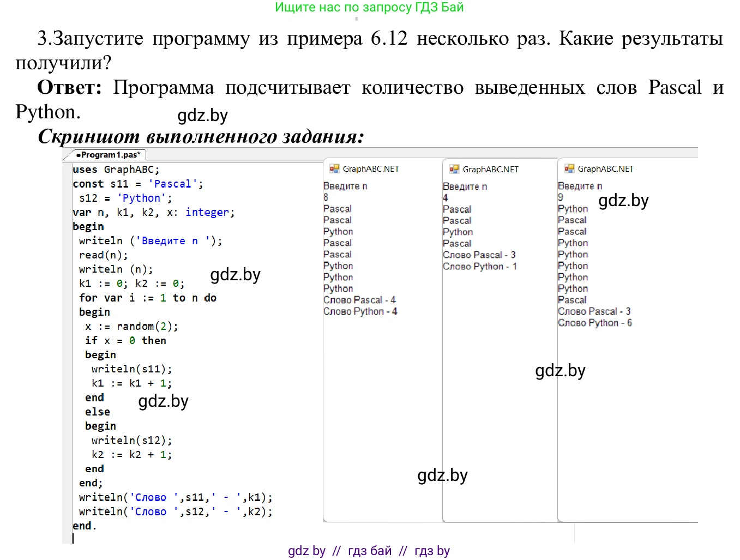The width and height of the screenshot is (740, 560).
Task: Click the gdz by footer link
Action: coord(306,551)
